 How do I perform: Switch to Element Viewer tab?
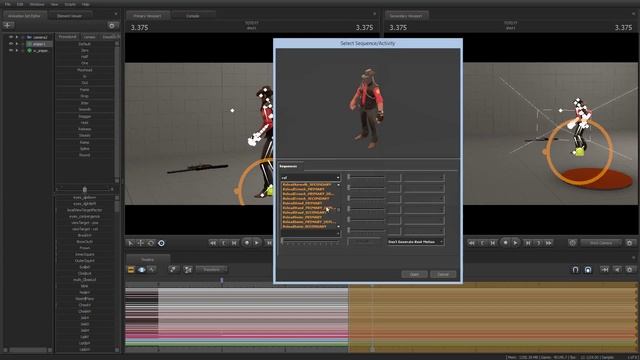coord(69,16)
